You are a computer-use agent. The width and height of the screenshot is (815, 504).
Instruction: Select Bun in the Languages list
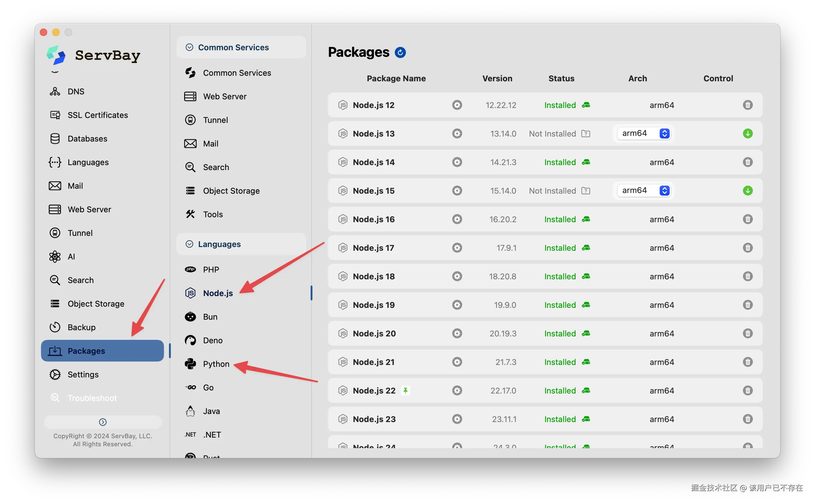click(x=210, y=317)
